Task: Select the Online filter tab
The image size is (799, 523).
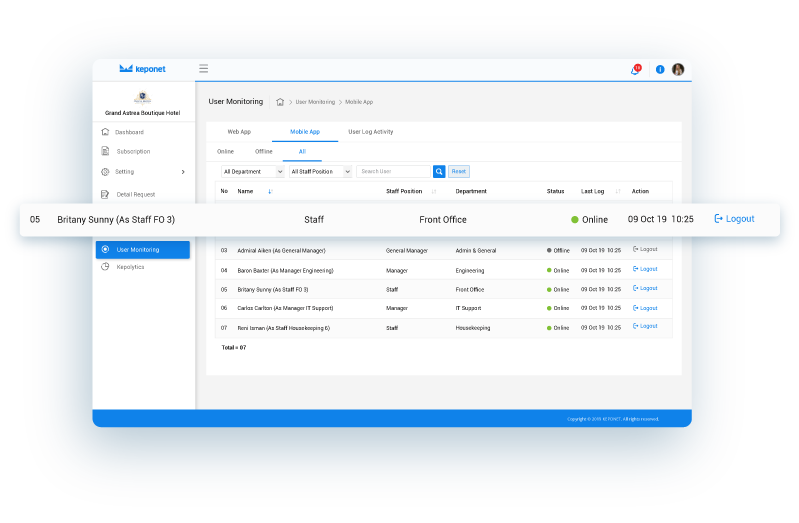Action: (225, 152)
